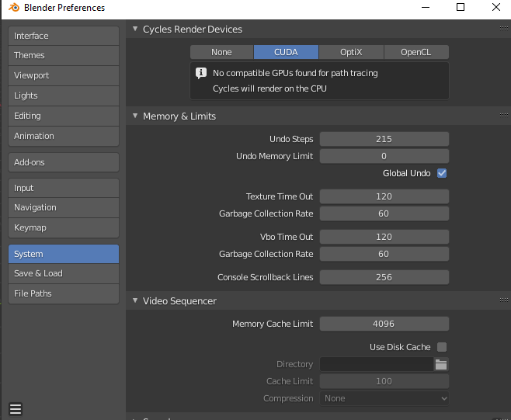Open the Editing preferences tab

64,116
